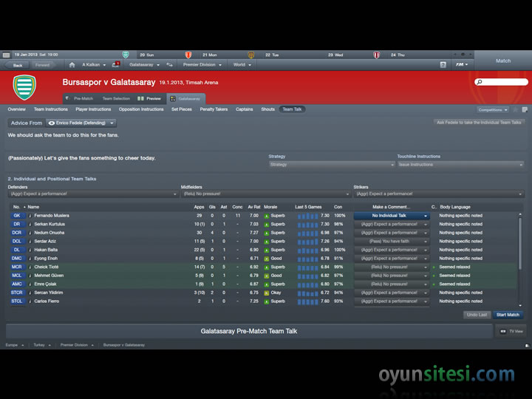Switch to the Opposition Instructions tab

coord(141,109)
